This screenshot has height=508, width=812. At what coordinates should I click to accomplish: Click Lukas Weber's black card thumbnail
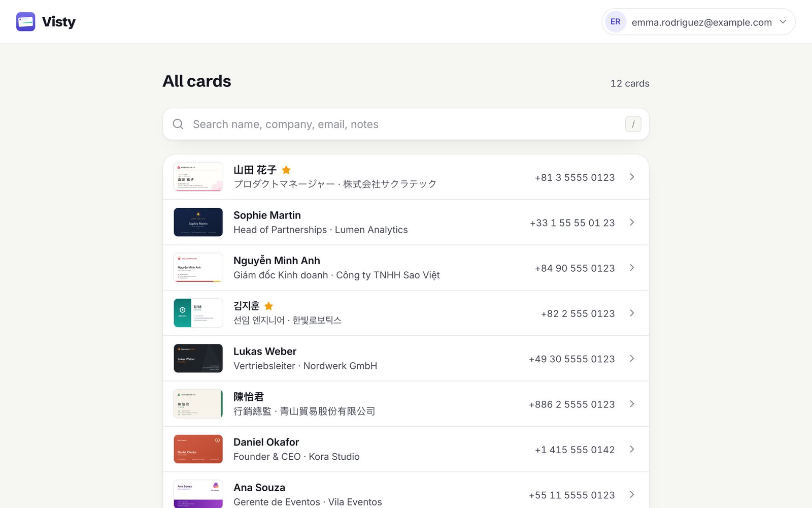pos(198,358)
